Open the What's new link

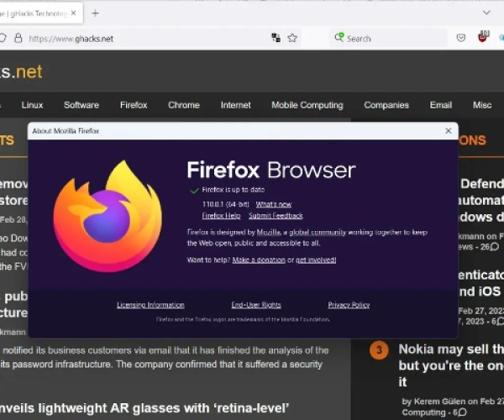pyautogui.click(x=274, y=204)
